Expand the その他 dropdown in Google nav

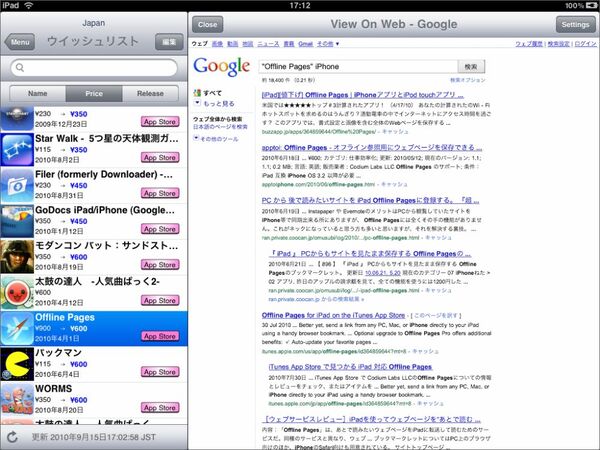(x=328, y=44)
